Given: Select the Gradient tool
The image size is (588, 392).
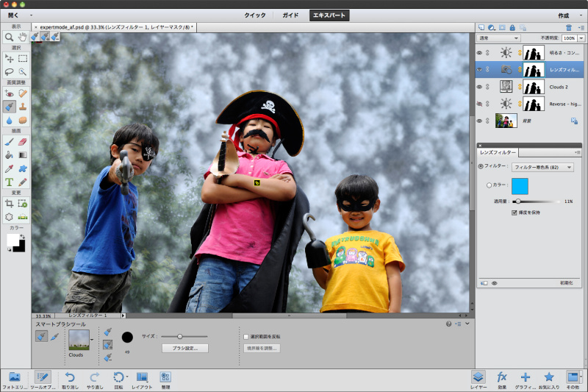Looking at the screenshot, I should [23, 155].
